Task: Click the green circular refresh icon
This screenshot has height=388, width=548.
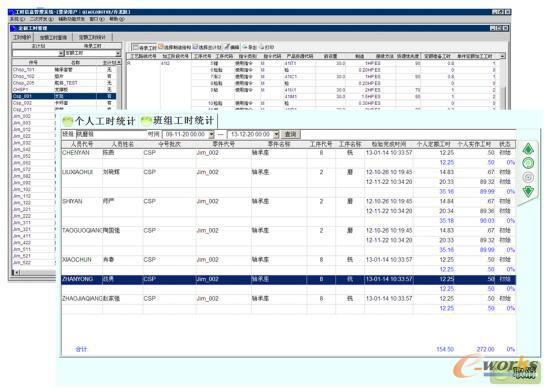Action: pyautogui.click(x=528, y=163)
